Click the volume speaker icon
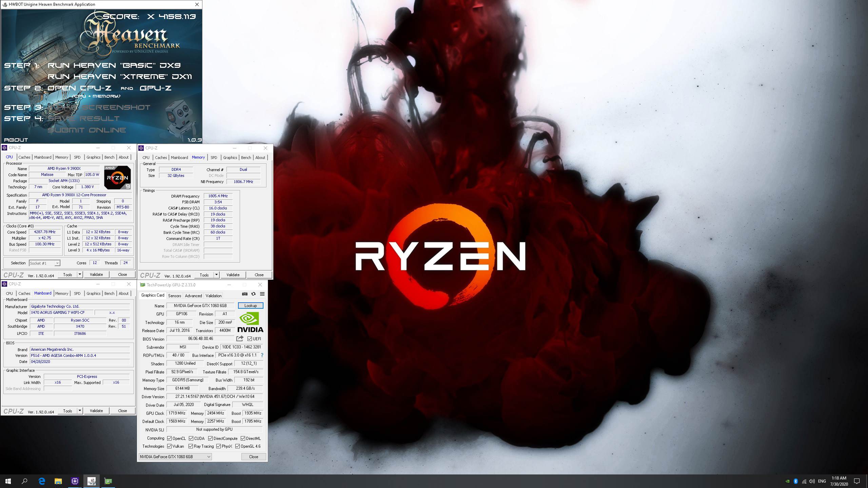Image resolution: width=868 pixels, height=488 pixels. pyautogui.click(x=812, y=481)
